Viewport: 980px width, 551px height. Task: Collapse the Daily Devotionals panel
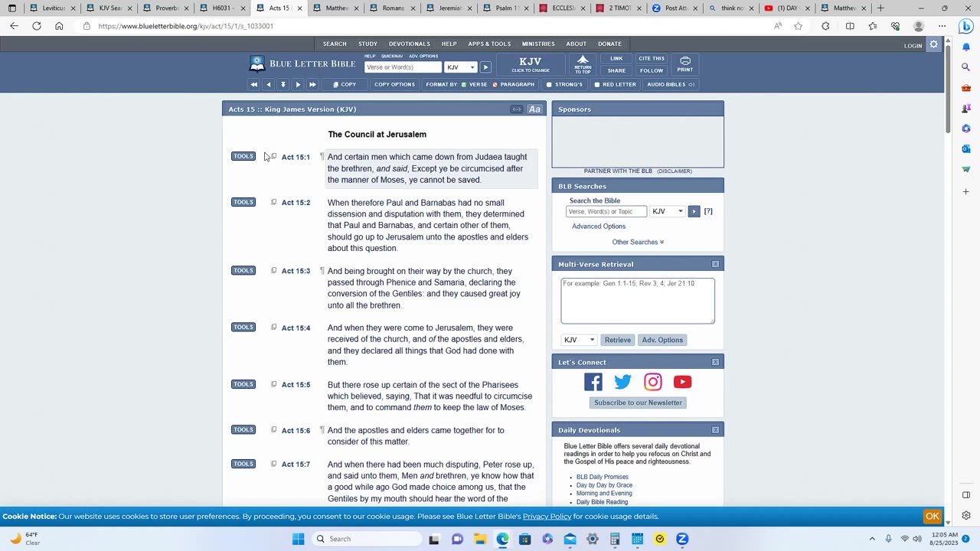[715, 430]
